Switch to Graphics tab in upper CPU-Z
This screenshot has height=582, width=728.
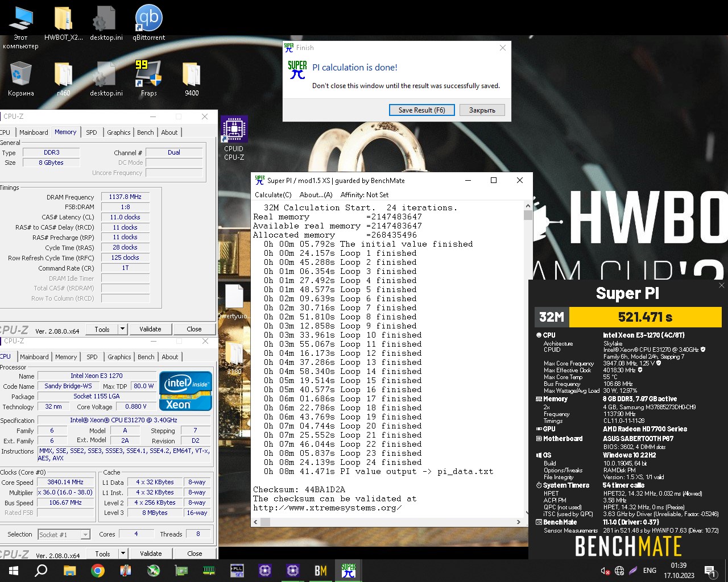coord(119,132)
